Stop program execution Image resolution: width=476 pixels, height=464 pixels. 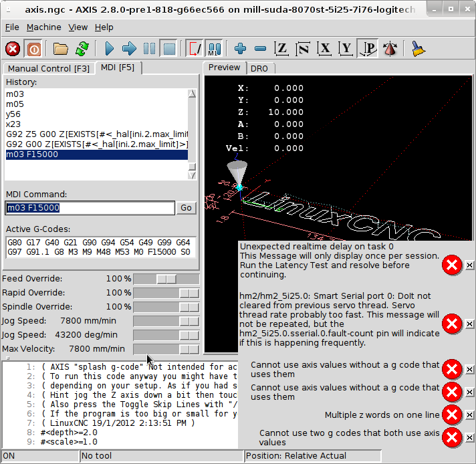point(169,49)
